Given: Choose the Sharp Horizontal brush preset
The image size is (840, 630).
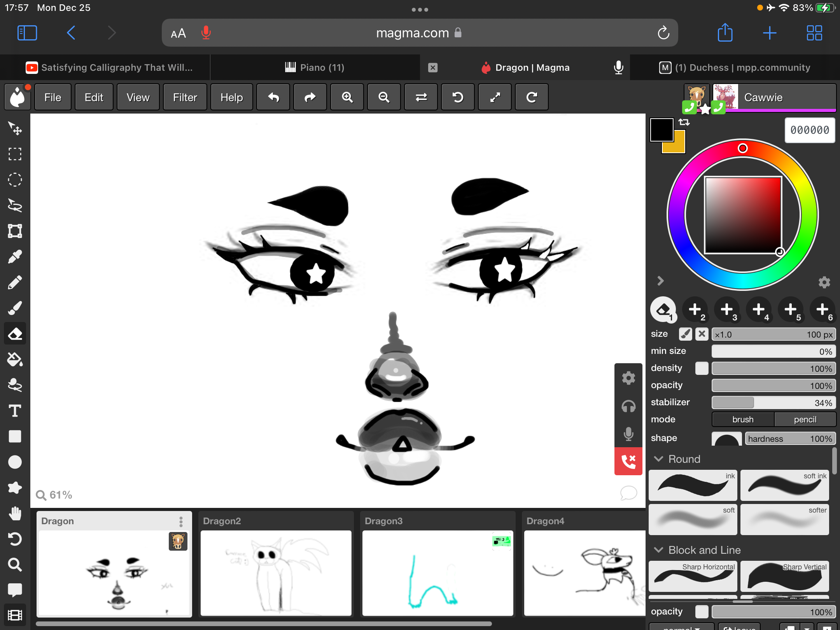Looking at the screenshot, I should pyautogui.click(x=693, y=576).
